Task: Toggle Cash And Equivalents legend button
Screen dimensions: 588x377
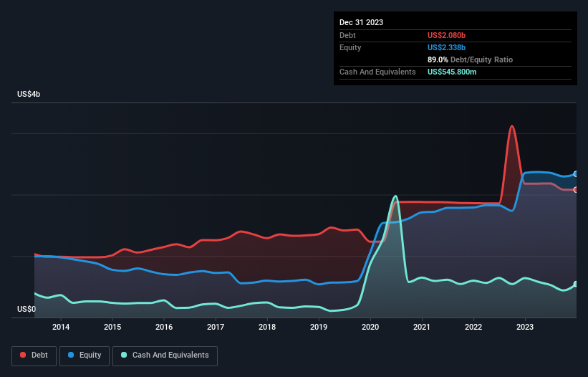Action: (x=165, y=355)
